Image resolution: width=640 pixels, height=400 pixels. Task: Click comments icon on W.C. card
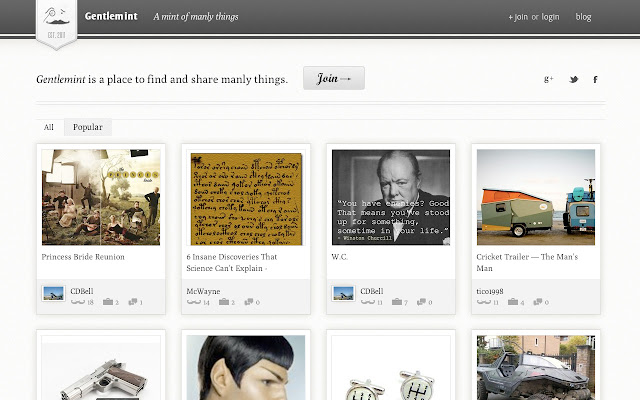click(422, 302)
